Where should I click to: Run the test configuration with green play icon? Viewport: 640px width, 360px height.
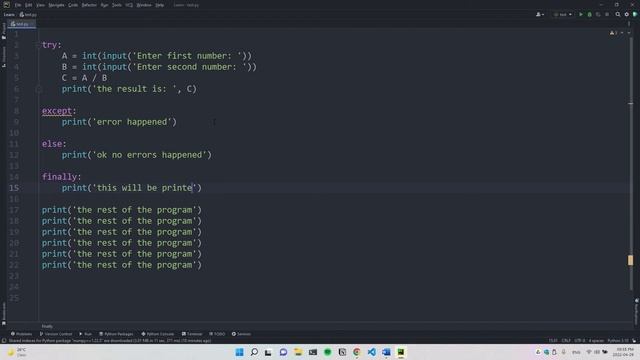click(581, 14)
